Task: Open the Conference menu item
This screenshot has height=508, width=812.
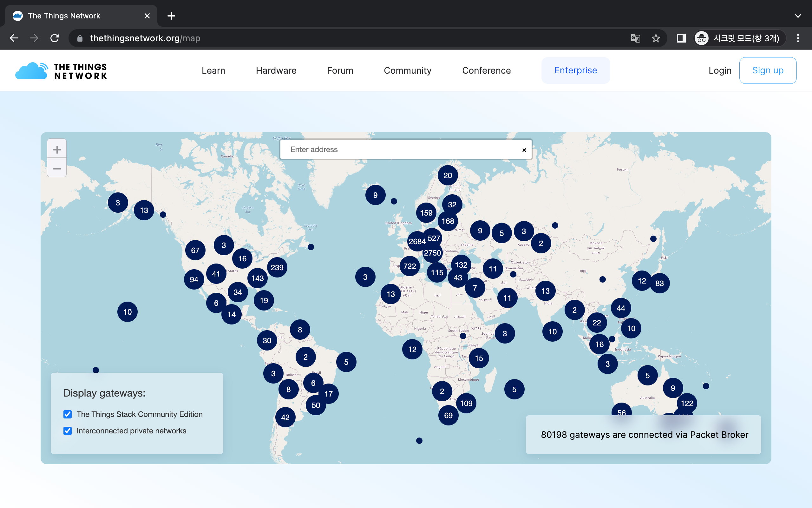Action: [487, 70]
